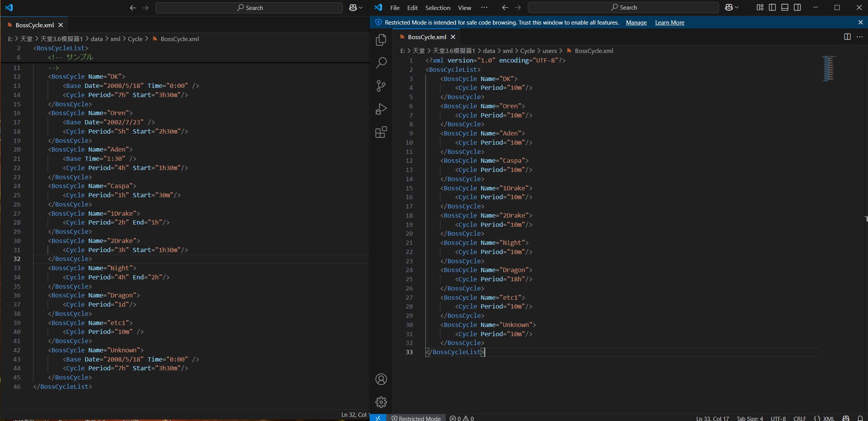Screen dimensions: 868x421
Task: Close BossCycle.xml tab in right window
Action: [453, 37]
